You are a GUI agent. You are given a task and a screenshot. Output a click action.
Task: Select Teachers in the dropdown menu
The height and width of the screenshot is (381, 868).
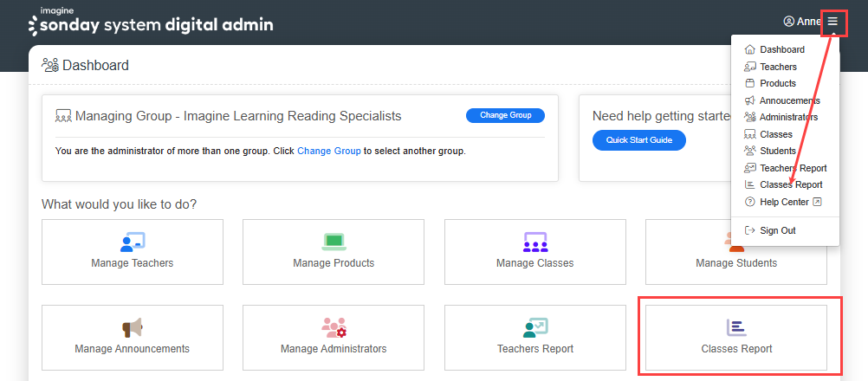tap(778, 67)
